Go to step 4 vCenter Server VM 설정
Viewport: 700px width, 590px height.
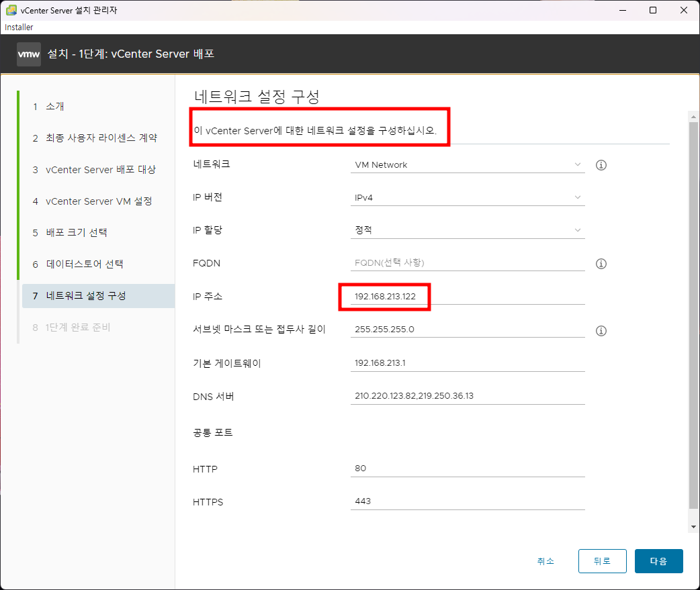click(x=93, y=201)
